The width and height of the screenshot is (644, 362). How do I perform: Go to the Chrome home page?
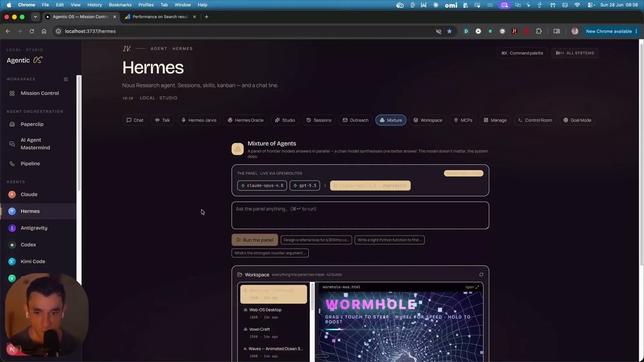44,31
